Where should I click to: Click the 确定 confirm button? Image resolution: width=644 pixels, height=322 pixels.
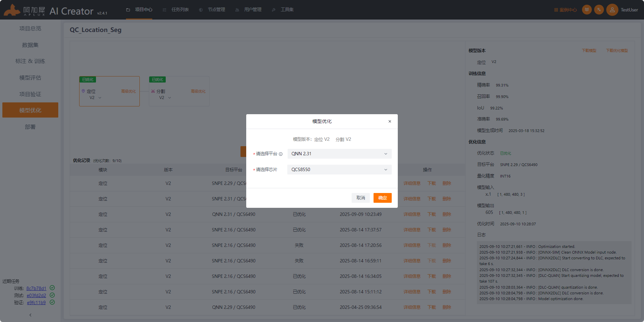pyautogui.click(x=382, y=198)
